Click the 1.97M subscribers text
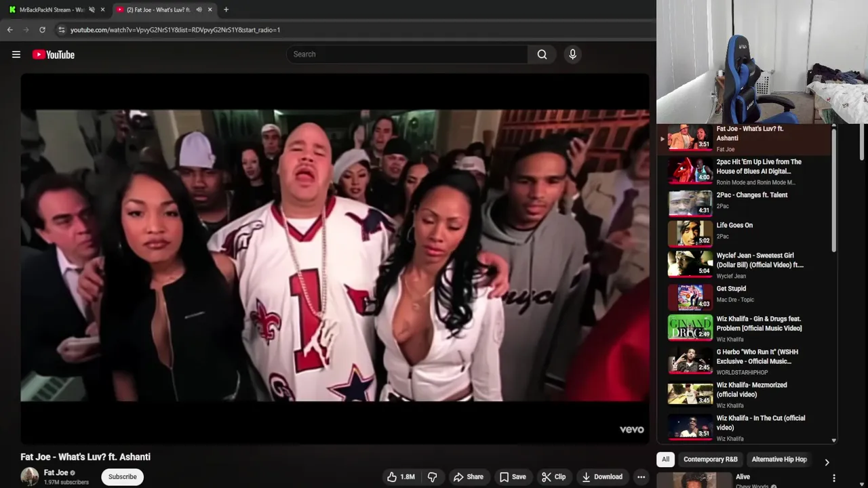 click(x=66, y=483)
